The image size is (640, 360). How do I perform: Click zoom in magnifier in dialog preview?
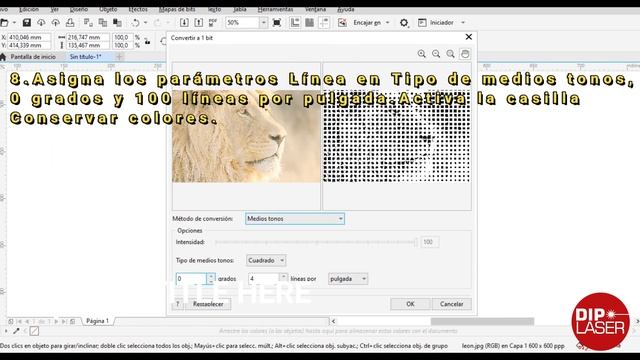point(422,54)
